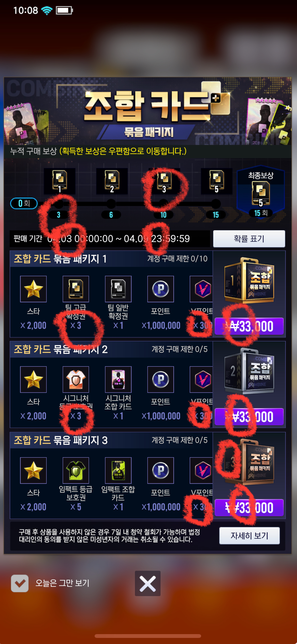The width and height of the screenshot is (297, 644).
Task: Buy package 2 for ₩33,000
Action: click(249, 417)
